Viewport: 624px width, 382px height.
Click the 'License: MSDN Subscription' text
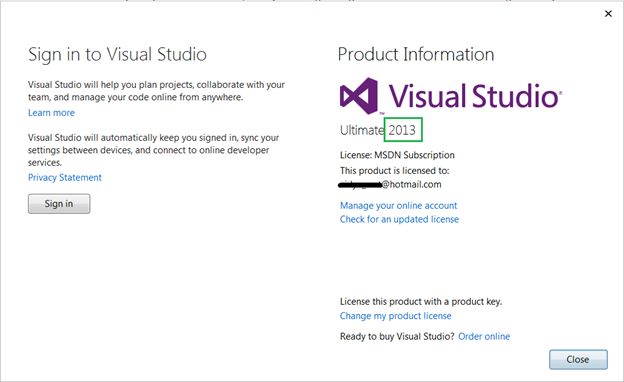[397, 155]
